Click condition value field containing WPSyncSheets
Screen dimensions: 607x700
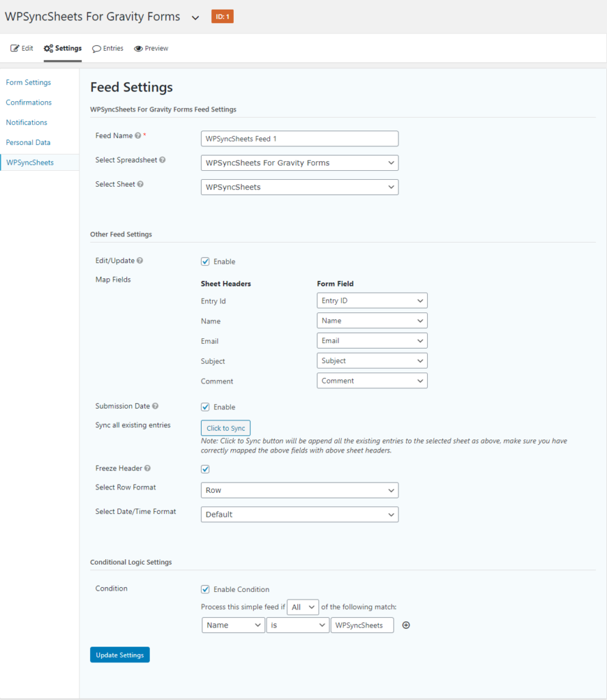click(x=362, y=625)
